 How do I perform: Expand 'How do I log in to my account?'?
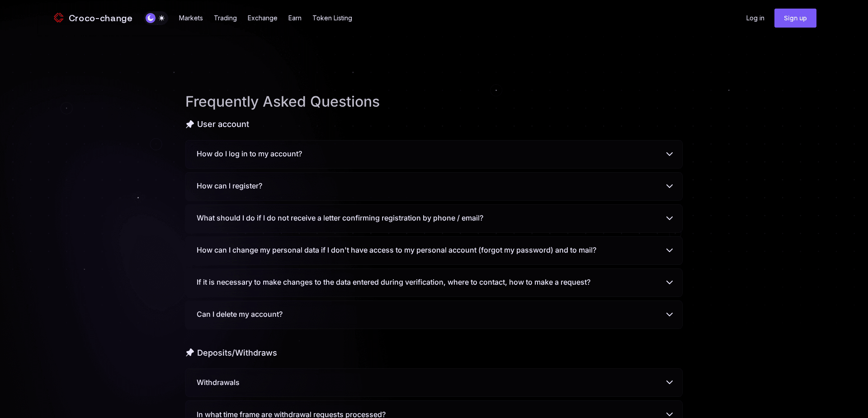tap(433, 154)
